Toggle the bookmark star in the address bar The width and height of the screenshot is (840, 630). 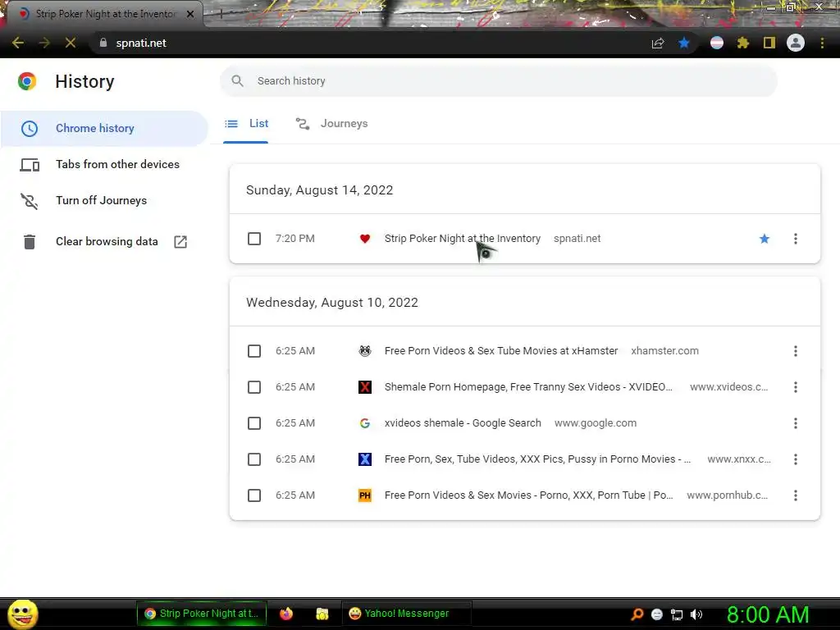coord(684,43)
